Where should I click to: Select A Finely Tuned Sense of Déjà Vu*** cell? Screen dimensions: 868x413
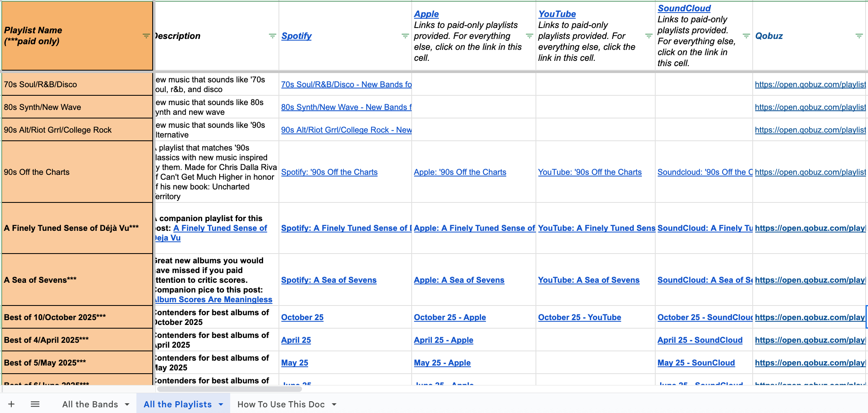click(x=77, y=228)
